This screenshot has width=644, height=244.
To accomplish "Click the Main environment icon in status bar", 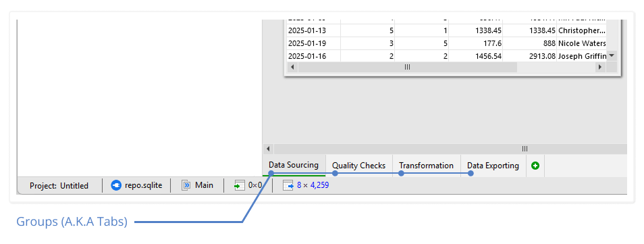I will pos(186,186).
